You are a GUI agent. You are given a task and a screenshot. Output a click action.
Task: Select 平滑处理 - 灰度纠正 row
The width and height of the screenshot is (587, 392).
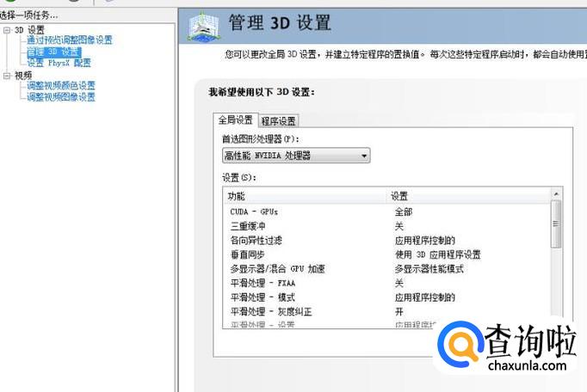pos(387,311)
